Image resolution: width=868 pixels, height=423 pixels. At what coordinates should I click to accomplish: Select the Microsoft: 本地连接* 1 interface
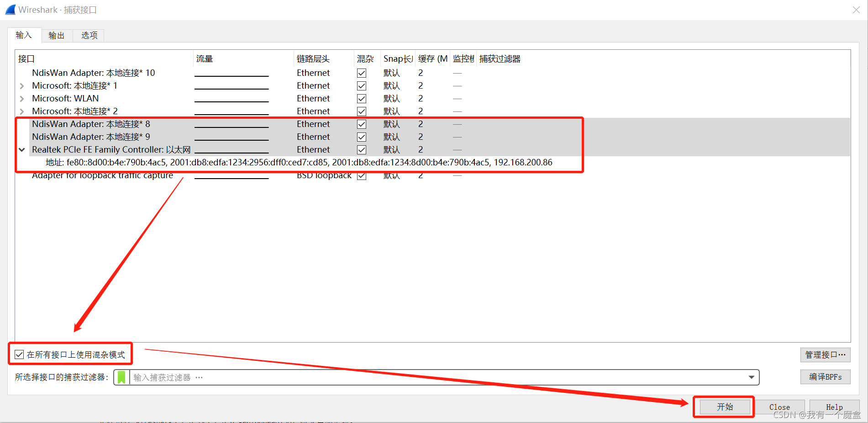click(74, 86)
